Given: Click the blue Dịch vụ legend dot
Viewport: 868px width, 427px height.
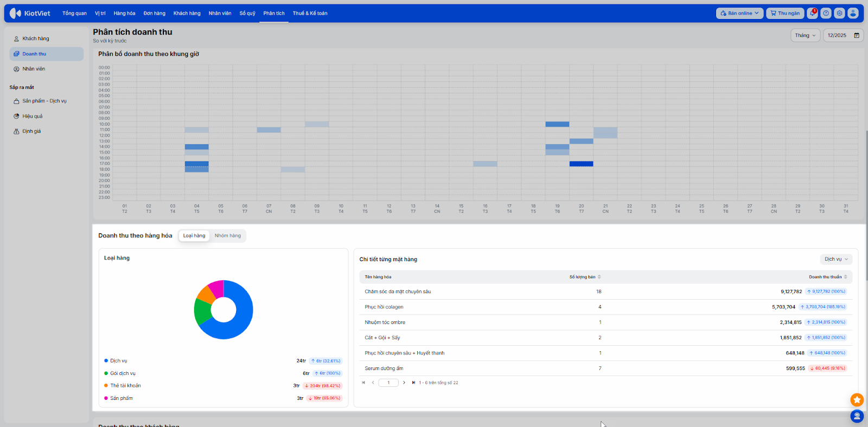Looking at the screenshot, I should 106,361.
